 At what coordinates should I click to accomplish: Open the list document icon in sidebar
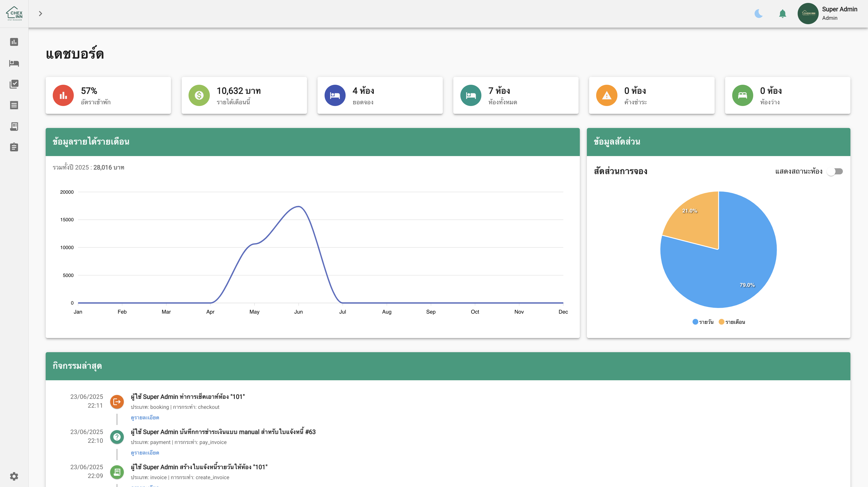pos(14,105)
